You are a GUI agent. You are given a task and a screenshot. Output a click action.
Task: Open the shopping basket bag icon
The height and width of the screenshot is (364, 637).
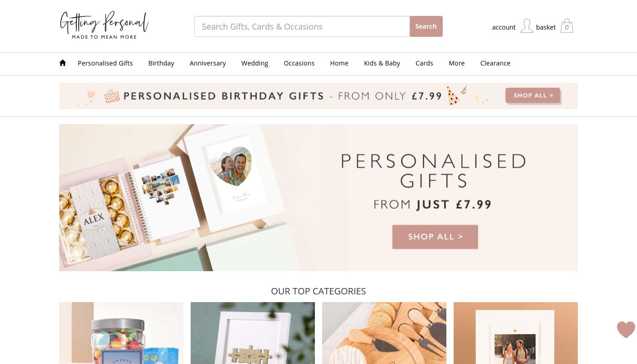(x=566, y=26)
